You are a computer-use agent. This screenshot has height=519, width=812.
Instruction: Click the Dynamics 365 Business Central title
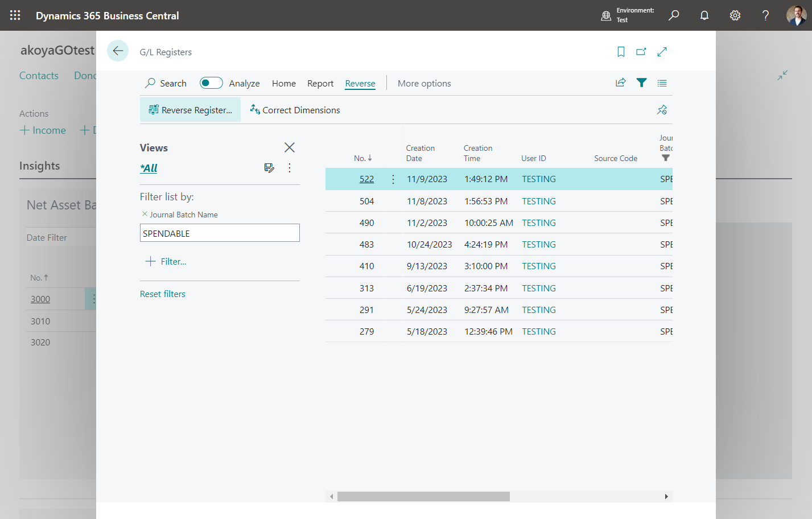pyautogui.click(x=108, y=15)
